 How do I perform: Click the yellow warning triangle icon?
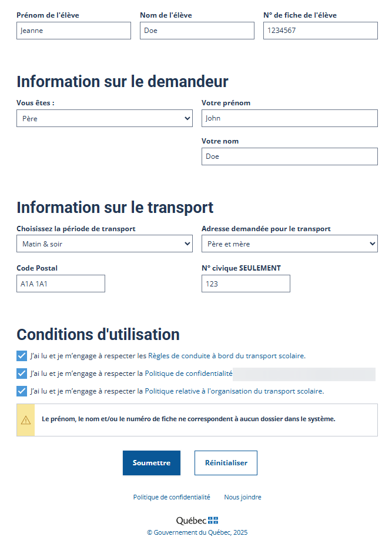26,420
